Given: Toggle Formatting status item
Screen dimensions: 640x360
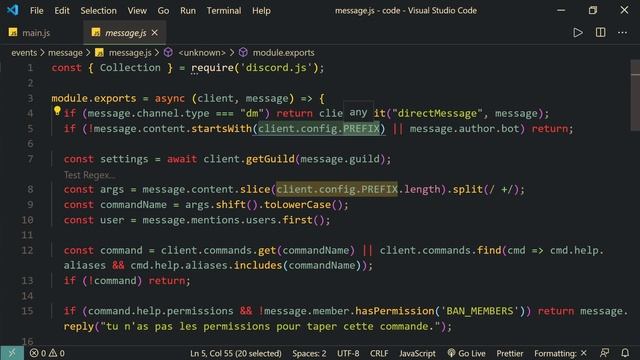Looking at the screenshot, I should point(560,353).
